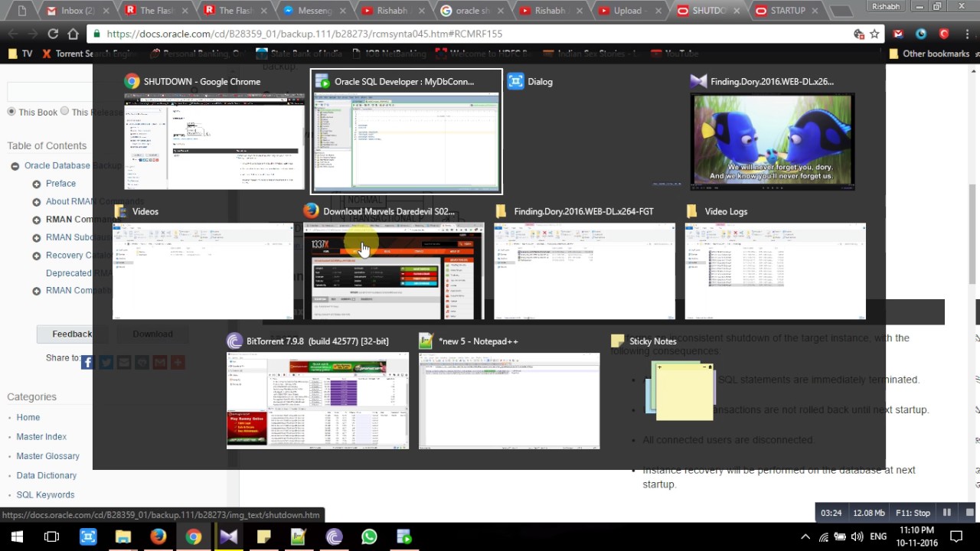Screen dimensions: 980x551
Task: Show hidden system tray icons
Action: pyautogui.click(x=805, y=536)
